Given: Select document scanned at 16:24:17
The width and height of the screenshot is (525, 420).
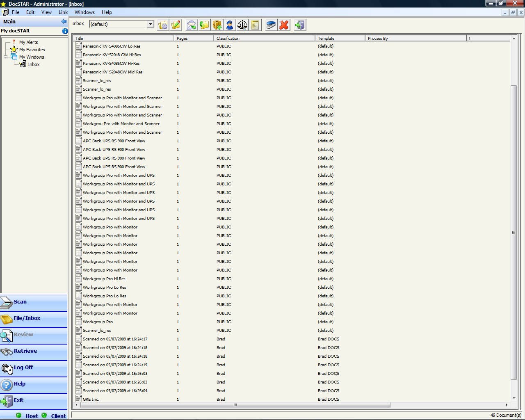Looking at the screenshot, I should tap(115, 339).
